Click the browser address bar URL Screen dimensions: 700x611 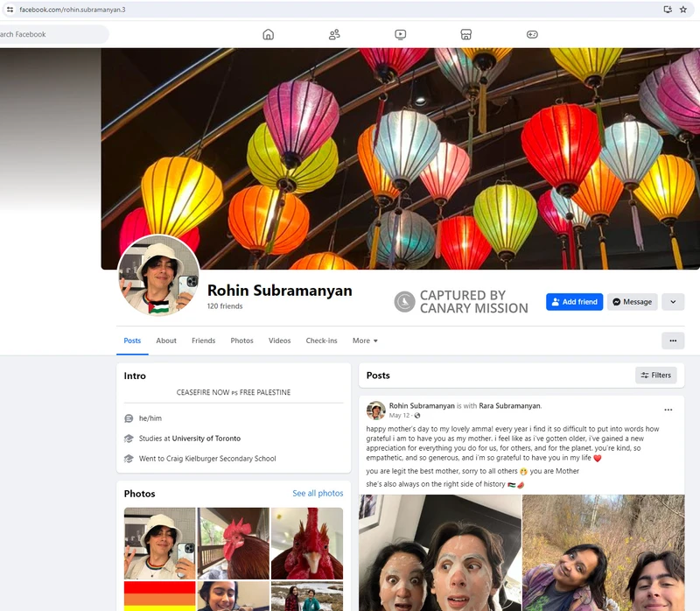[73, 10]
